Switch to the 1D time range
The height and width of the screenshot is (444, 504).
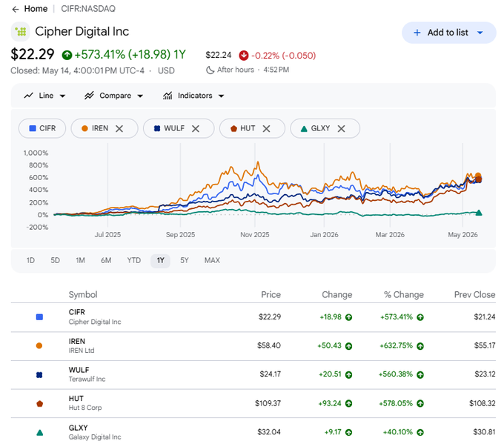30,260
